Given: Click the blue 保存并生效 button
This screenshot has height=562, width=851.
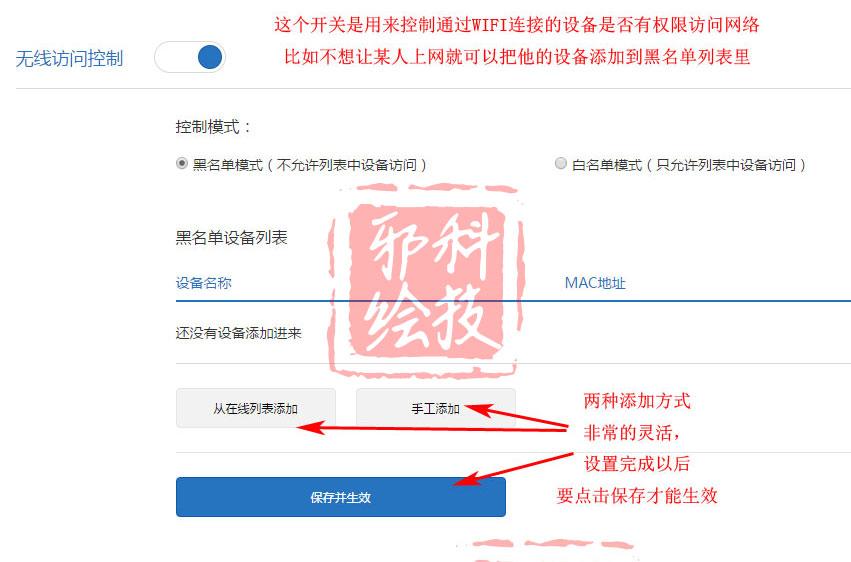Looking at the screenshot, I should 341,497.
